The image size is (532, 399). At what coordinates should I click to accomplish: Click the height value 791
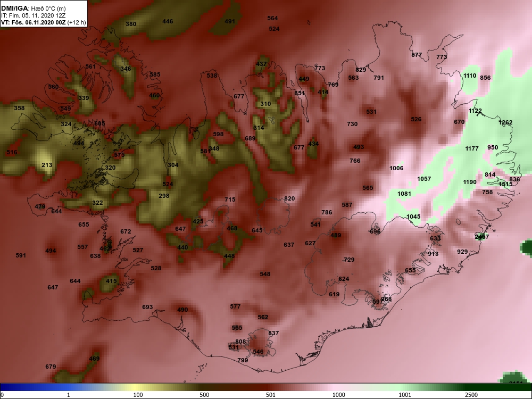[379, 78]
